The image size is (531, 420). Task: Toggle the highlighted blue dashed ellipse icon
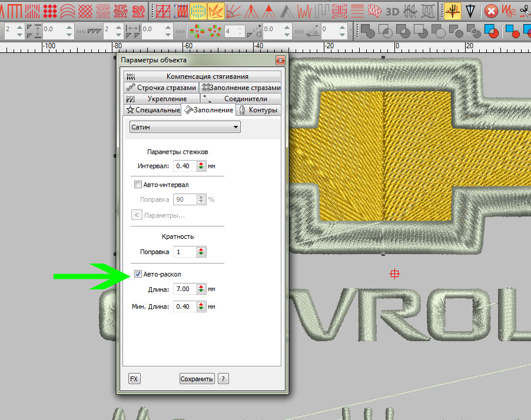tap(198, 11)
